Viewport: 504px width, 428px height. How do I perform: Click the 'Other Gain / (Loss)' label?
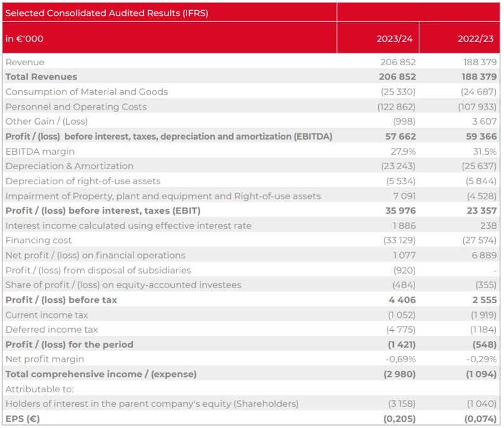point(46,122)
